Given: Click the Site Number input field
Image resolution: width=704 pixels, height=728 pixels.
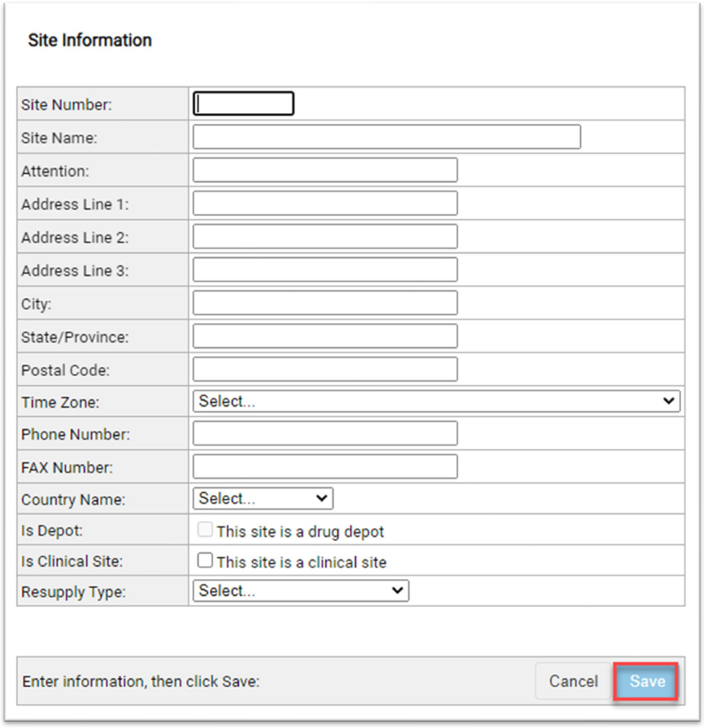Looking at the screenshot, I should click(243, 104).
